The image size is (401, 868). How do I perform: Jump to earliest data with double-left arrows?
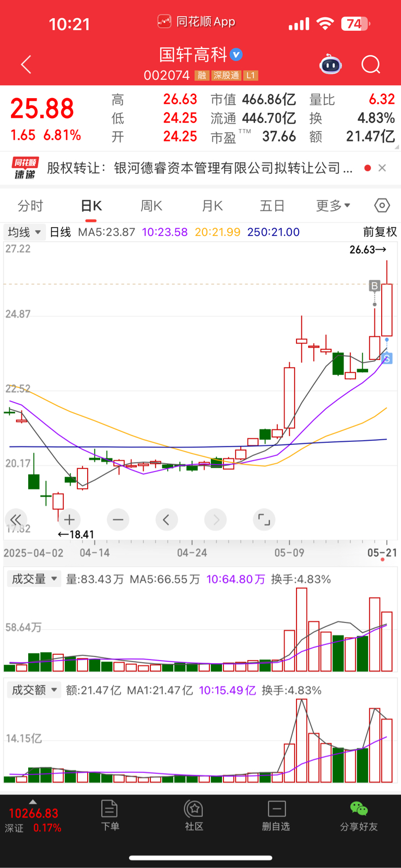click(16, 520)
